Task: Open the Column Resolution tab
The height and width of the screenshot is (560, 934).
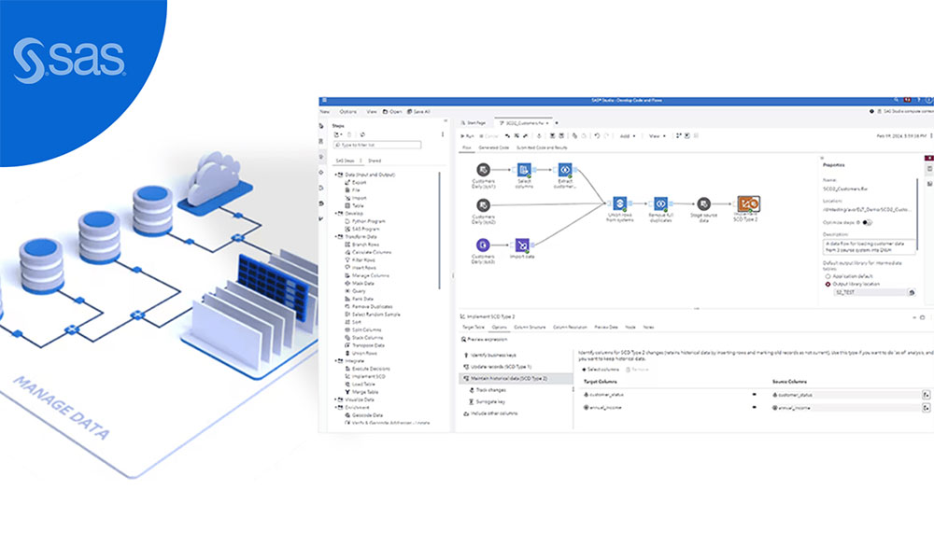Action: coord(570,328)
